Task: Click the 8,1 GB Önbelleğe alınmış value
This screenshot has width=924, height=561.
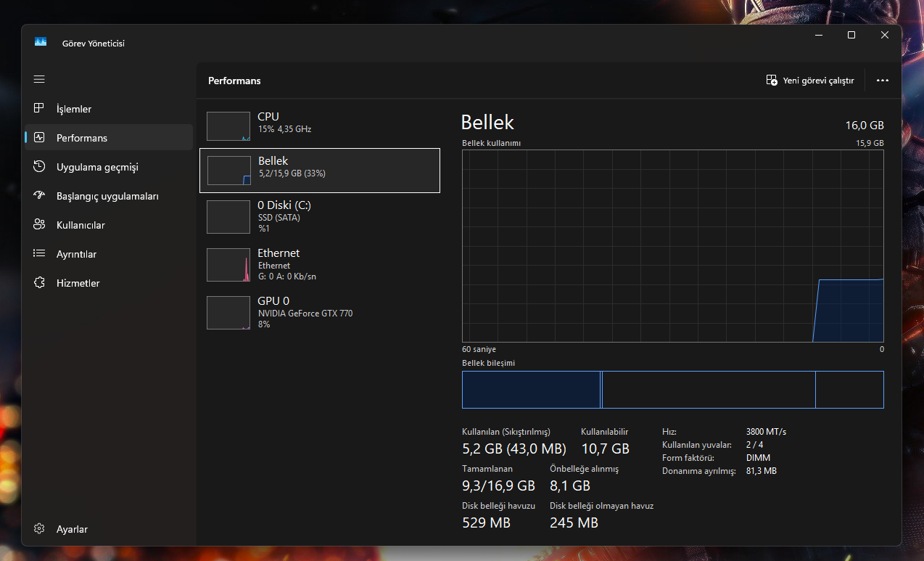Action: tap(570, 486)
